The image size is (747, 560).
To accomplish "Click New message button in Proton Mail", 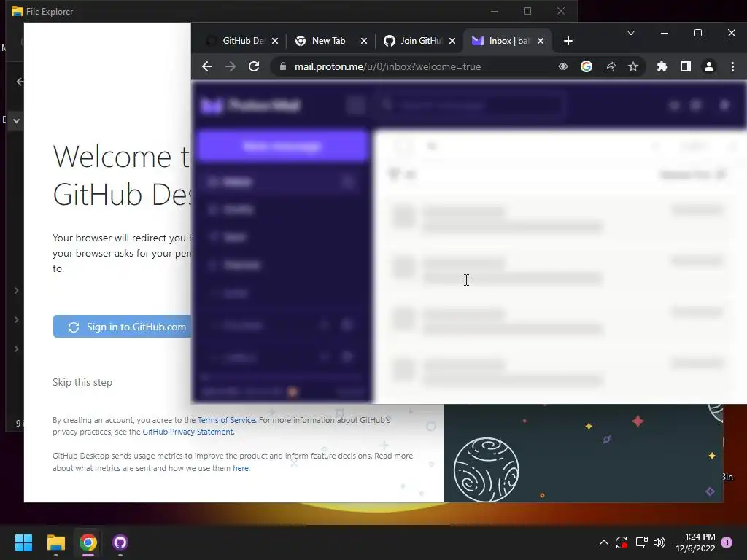I will point(282,146).
